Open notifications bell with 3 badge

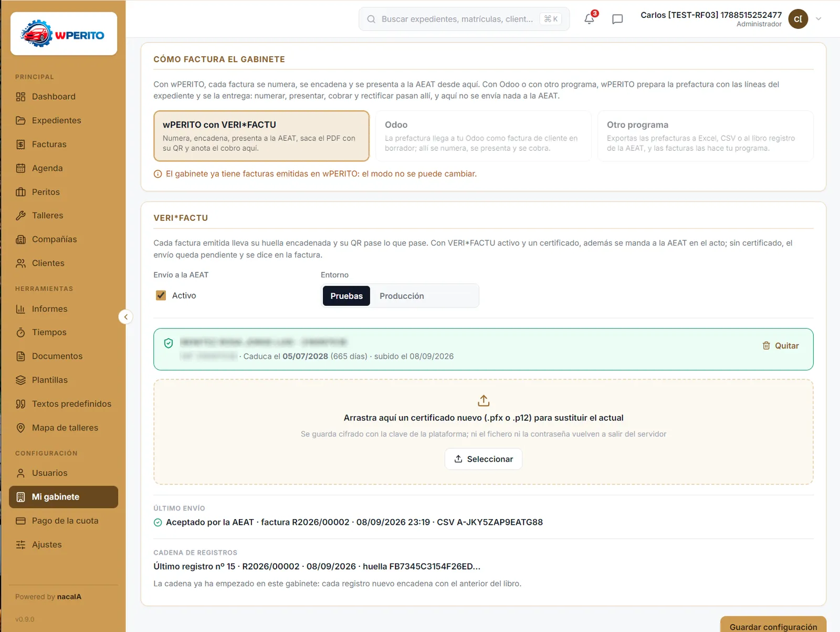click(x=590, y=18)
